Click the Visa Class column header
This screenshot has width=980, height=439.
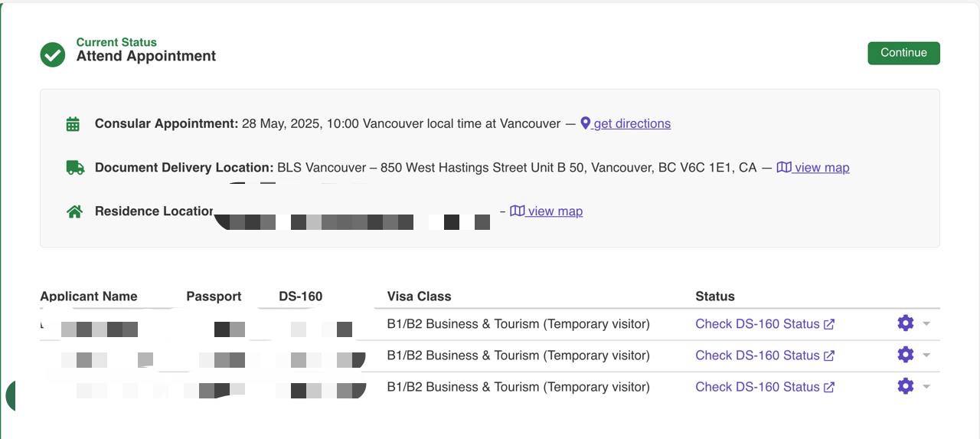419,296
